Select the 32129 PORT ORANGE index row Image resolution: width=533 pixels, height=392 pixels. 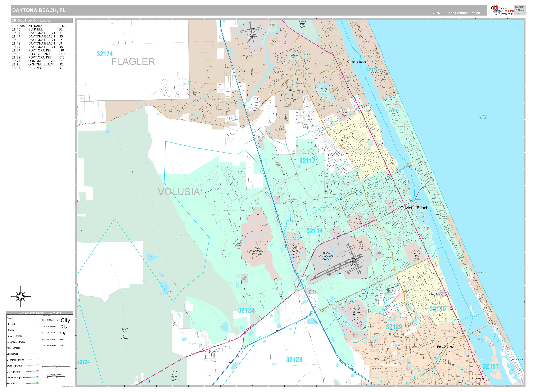(38, 57)
